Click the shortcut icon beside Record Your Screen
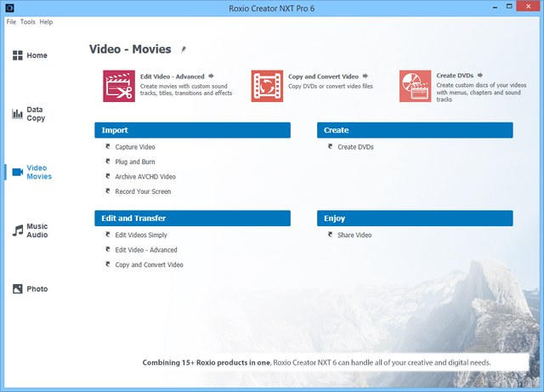The image size is (544, 392). click(x=108, y=191)
